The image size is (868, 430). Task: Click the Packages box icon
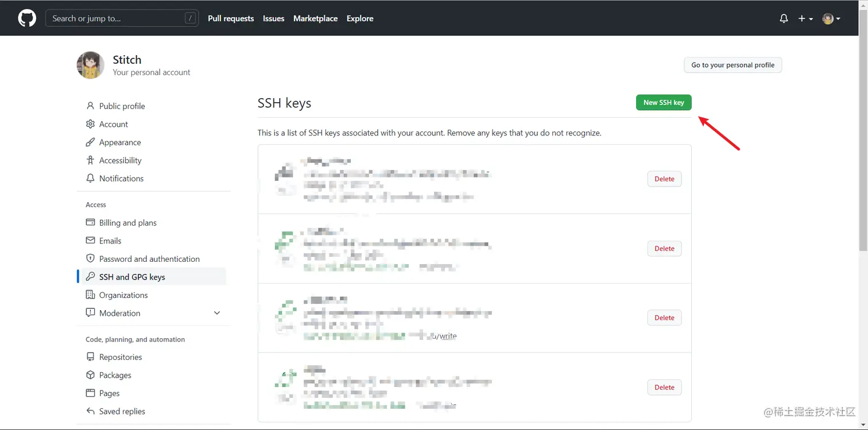click(x=90, y=375)
